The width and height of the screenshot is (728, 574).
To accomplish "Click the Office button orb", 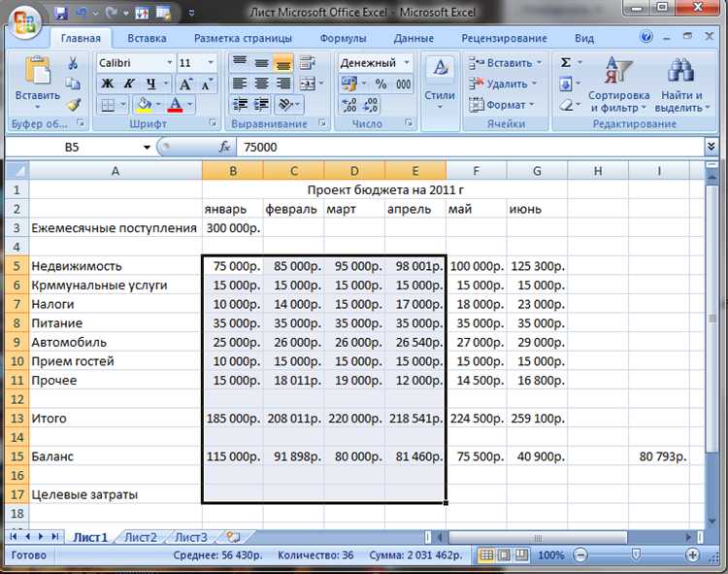I will pos(24,22).
